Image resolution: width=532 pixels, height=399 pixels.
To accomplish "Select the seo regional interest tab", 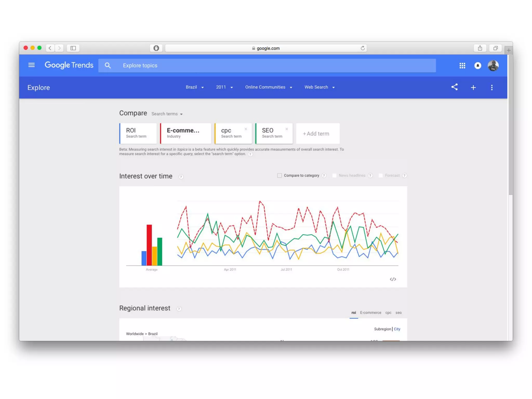I will click(x=398, y=312).
